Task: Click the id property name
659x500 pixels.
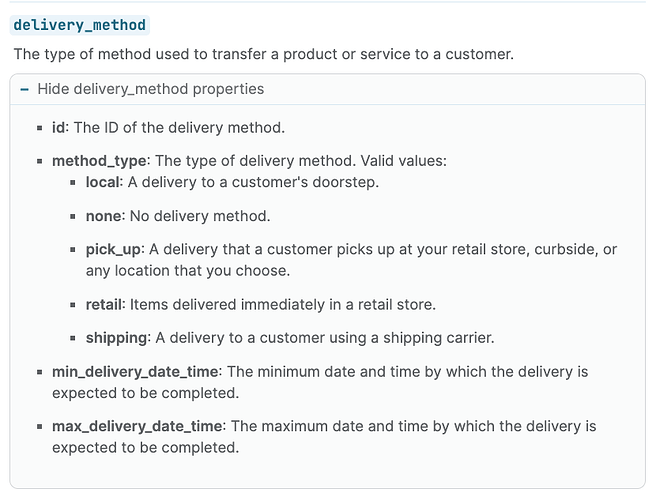Action: [58, 127]
